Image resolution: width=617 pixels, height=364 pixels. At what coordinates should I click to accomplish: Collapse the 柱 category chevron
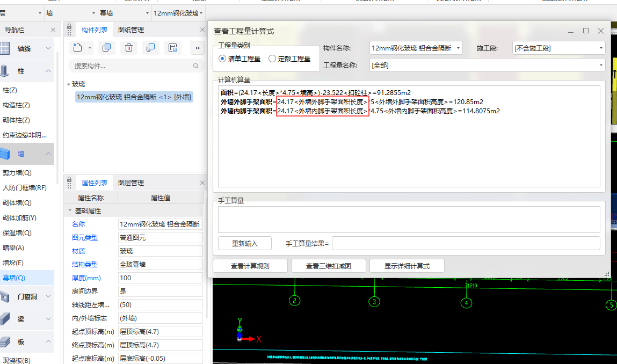pyautogui.click(x=48, y=71)
